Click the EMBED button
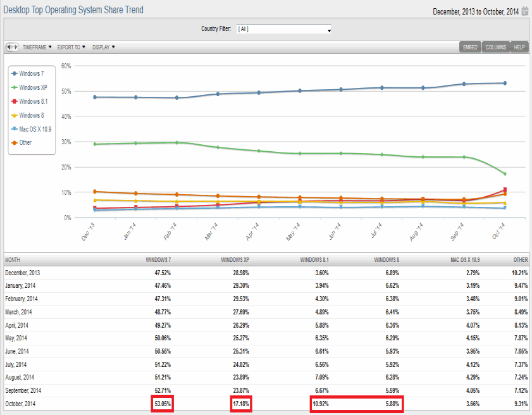This screenshot has width=532, height=415. [x=470, y=47]
